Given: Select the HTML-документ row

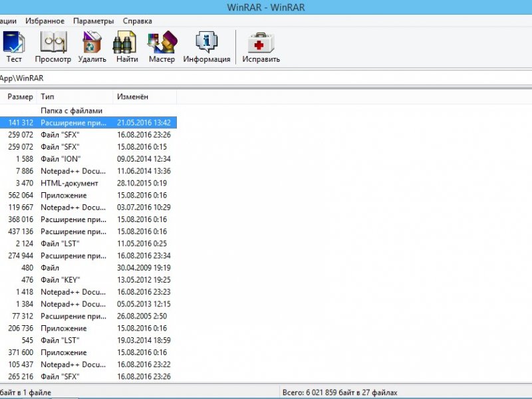Looking at the screenshot, I should [88, 184].
